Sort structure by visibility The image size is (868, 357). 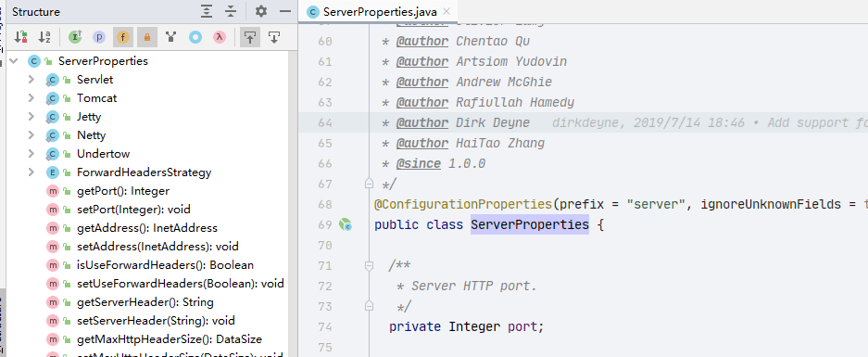pyautogui.click(x=21, y=37)
